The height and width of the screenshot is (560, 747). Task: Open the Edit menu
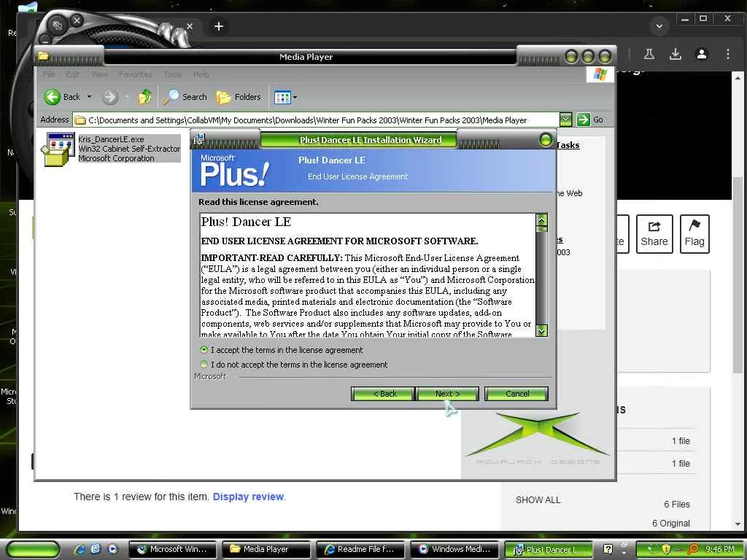(73, 74)
